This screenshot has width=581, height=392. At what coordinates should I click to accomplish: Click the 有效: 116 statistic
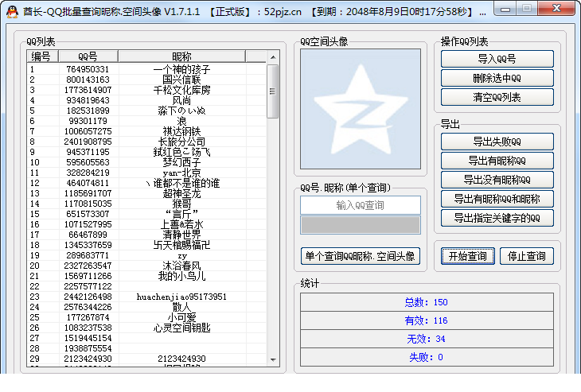(x=427, y=320)
